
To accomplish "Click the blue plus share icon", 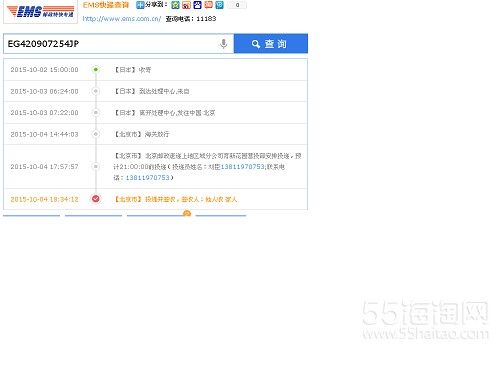I will 140,5.
